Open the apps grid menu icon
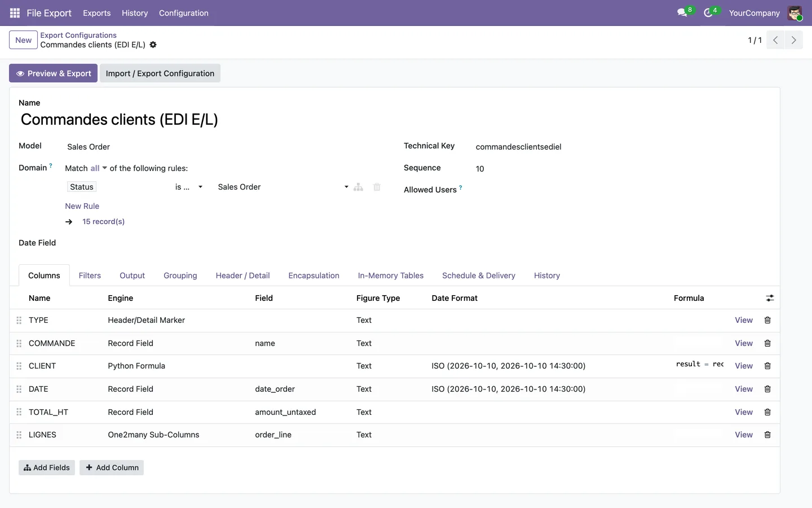 click(x=15, y=13)
